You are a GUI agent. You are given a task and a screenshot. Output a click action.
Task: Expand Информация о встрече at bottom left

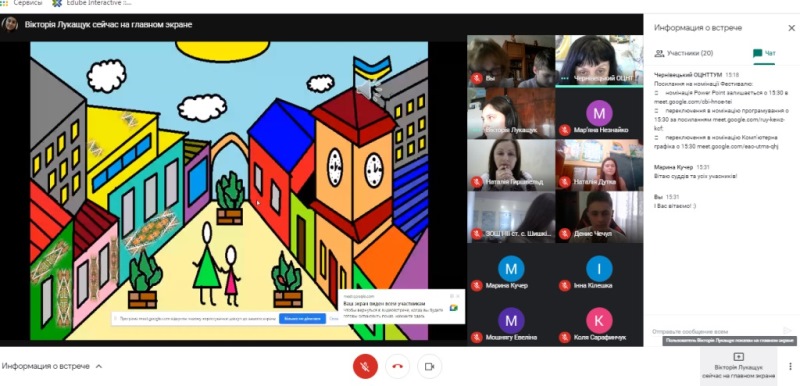click(x=52, y=366)
